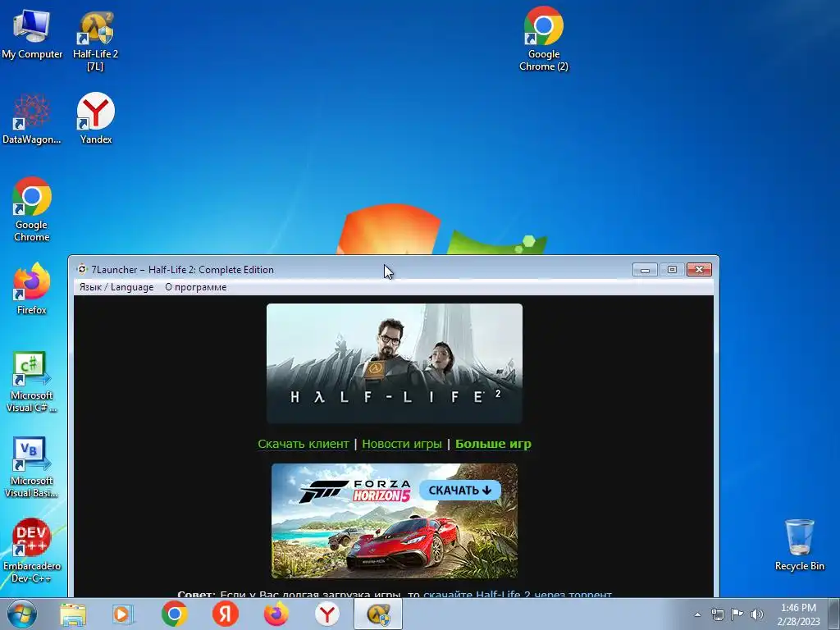The width and height of the screenshot is (840, 630).
Task: Click 7Launcher title bar app icon
Action: [x=82, y=269]
